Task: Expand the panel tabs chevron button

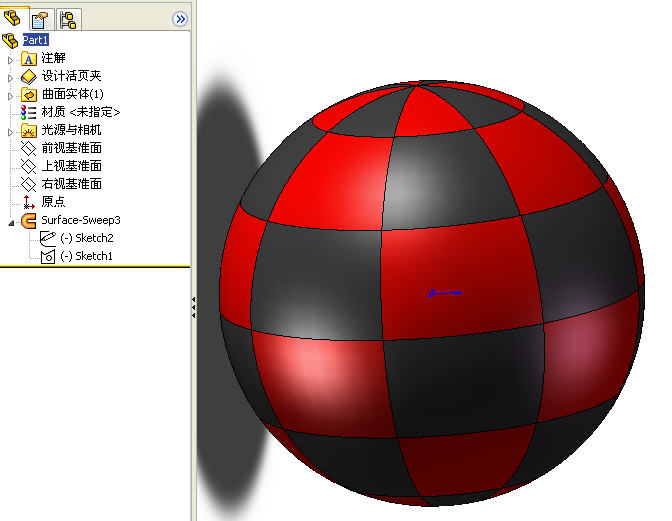Action: point(180,19)
